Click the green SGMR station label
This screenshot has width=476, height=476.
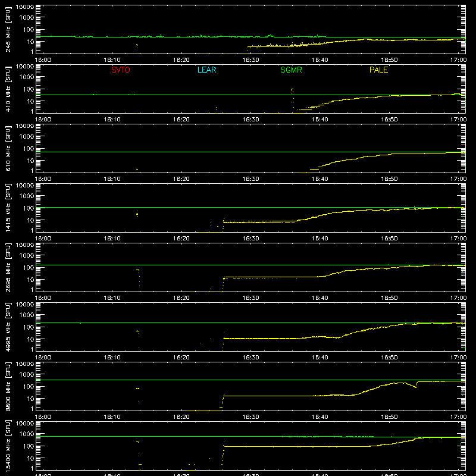(291, 70)
